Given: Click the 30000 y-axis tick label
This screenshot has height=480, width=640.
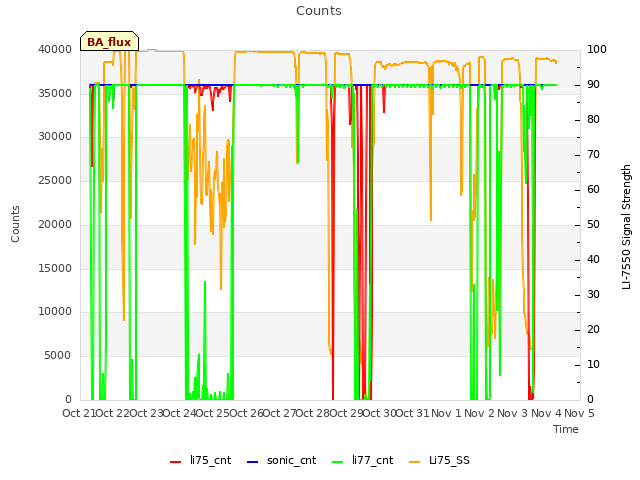Looking at the screenshot, I should pos(55,136).
